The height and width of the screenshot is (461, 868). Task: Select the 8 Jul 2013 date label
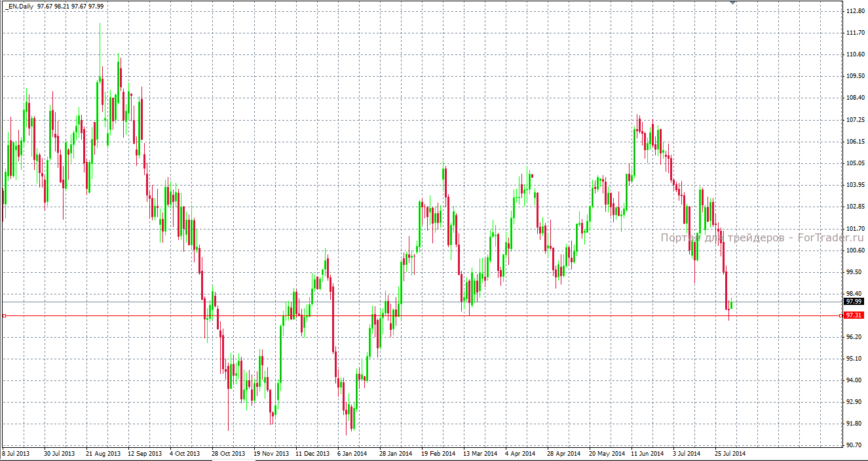click(x=16, y=453)
